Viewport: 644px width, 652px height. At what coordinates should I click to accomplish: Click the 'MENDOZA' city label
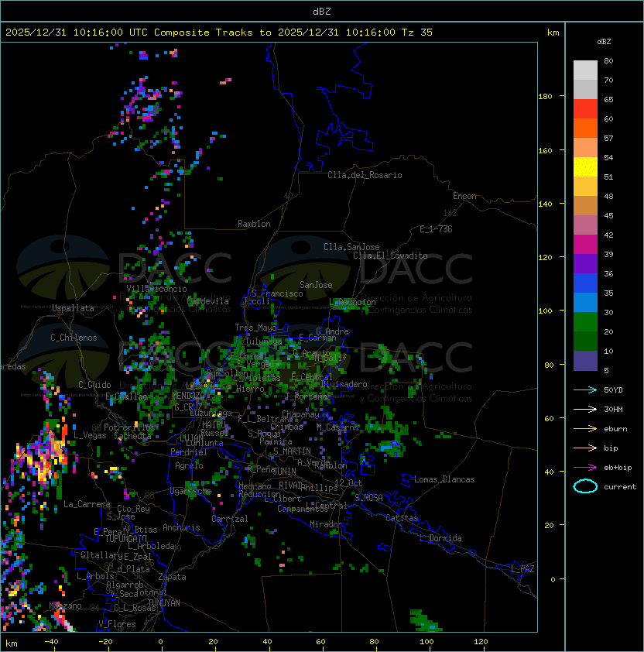point(187,395)
